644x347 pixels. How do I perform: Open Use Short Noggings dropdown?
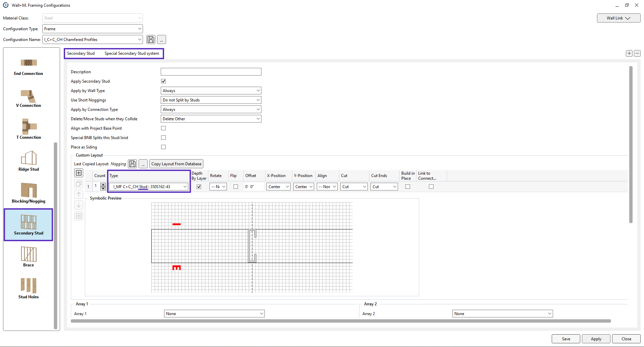coord(211,100)
